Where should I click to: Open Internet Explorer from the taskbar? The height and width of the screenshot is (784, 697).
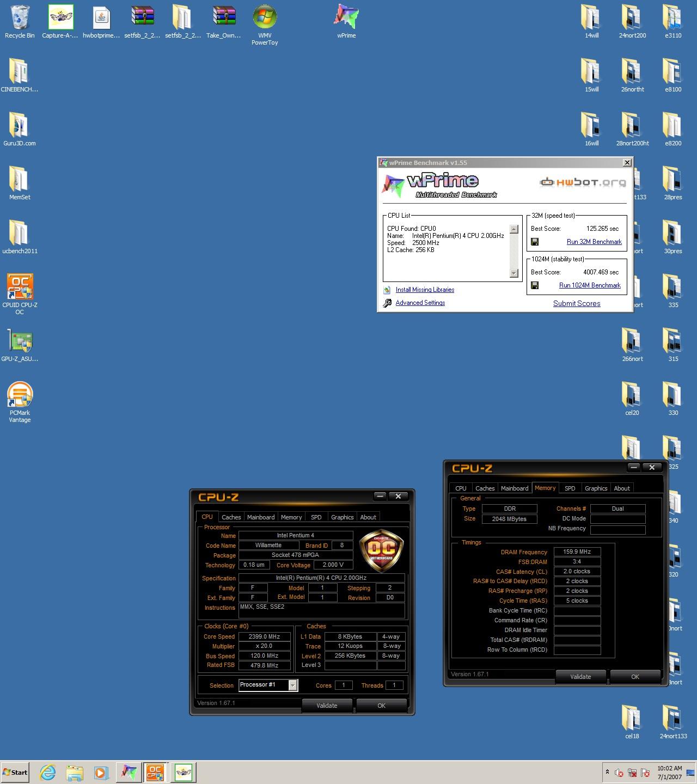[48, 772]
